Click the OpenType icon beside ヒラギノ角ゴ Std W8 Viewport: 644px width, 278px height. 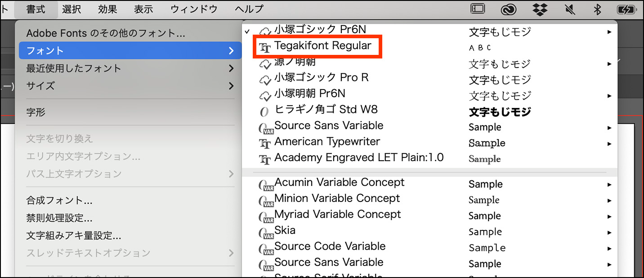click(x=264, y=111)
